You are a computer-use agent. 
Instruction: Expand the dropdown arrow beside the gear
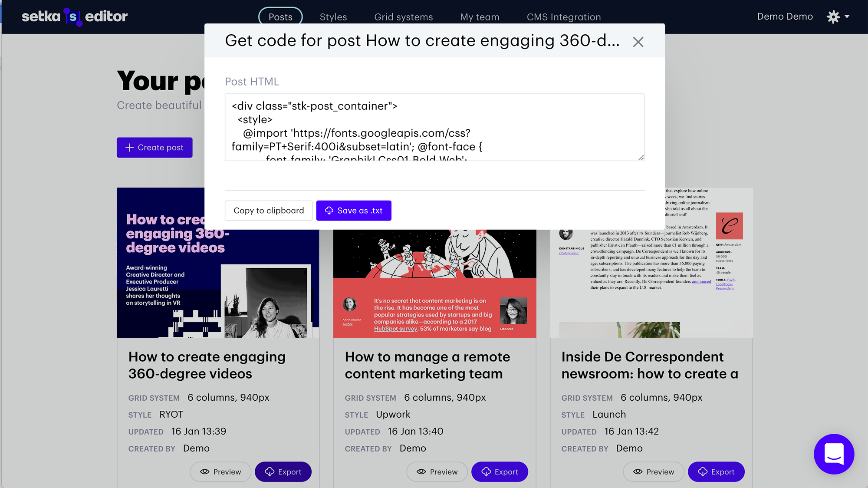(847, 16)
